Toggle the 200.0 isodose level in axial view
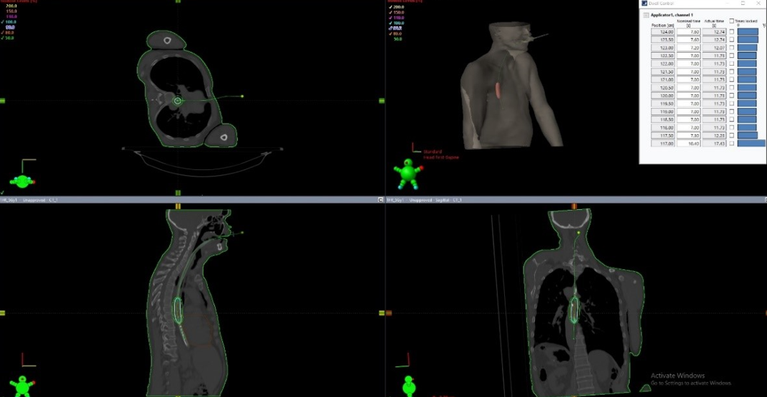 (11, 6)
